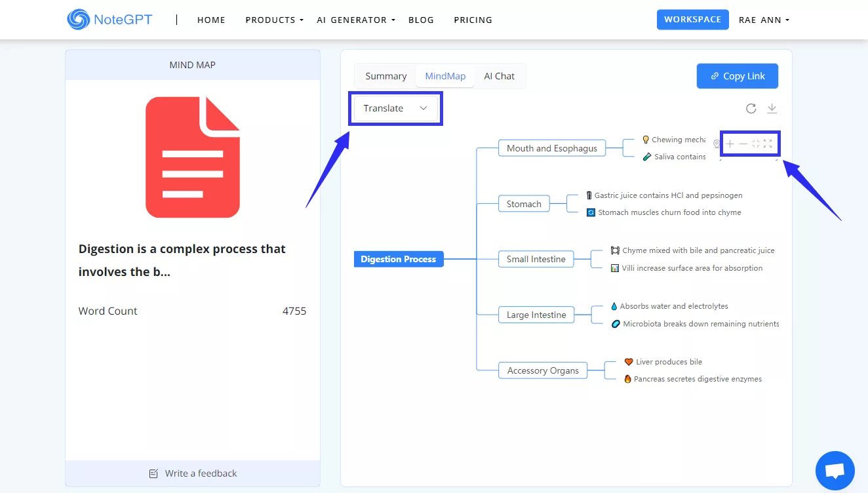This screenshot has height=493, width=868.
Task: Switch to the Summary tab
Action: coord(385,75)
